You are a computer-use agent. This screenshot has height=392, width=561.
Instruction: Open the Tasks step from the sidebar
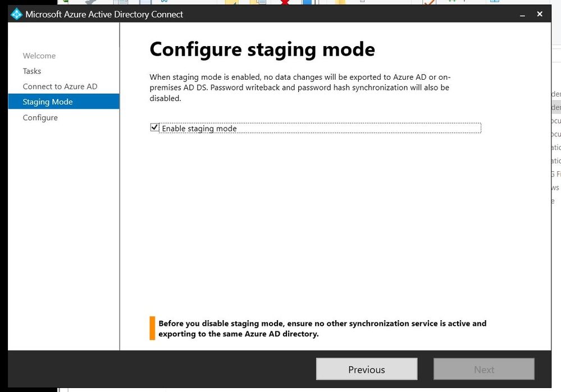31,71
